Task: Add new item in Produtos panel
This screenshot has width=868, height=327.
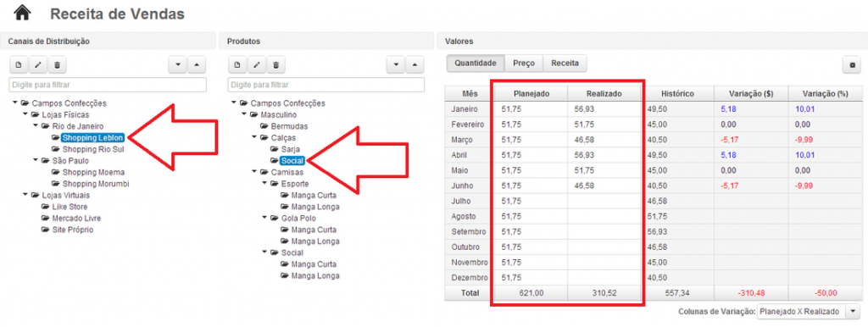Action: [237, 65]
